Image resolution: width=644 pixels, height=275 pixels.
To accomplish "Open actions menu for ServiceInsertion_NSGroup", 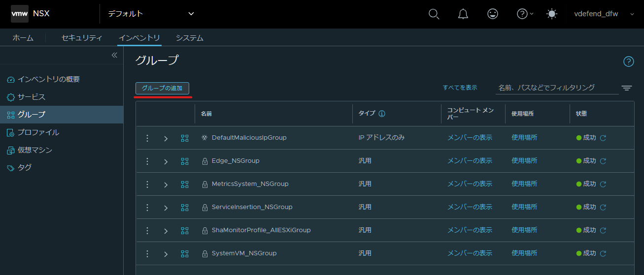I will click(x=147, y=208).
